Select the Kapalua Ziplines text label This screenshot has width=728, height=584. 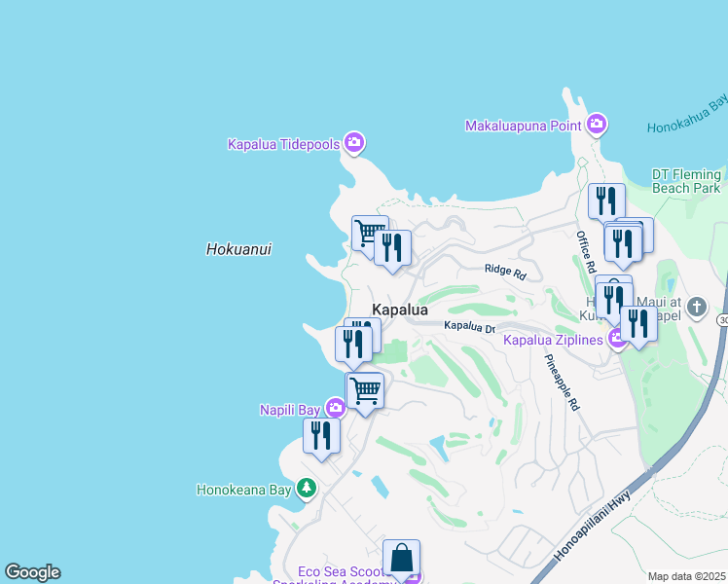553,341
